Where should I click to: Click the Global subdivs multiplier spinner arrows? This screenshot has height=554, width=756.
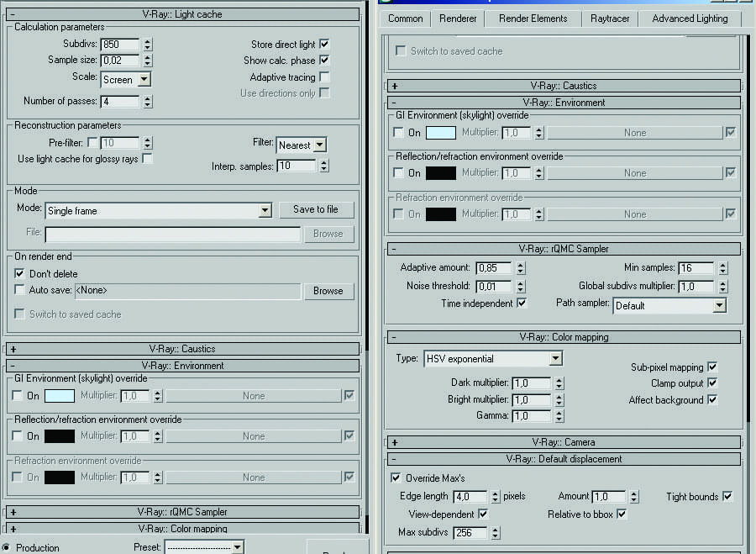click(x=722, y=286)
